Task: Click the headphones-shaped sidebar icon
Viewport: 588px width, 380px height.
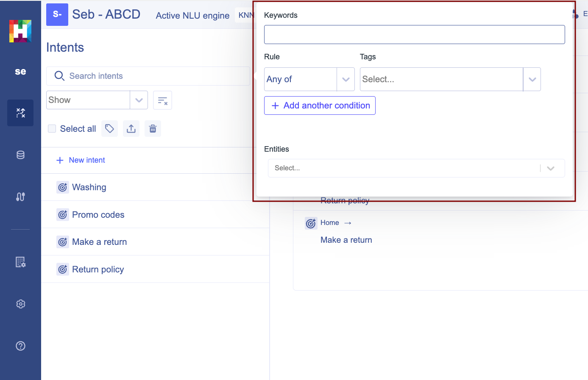Action: point(20,197)
